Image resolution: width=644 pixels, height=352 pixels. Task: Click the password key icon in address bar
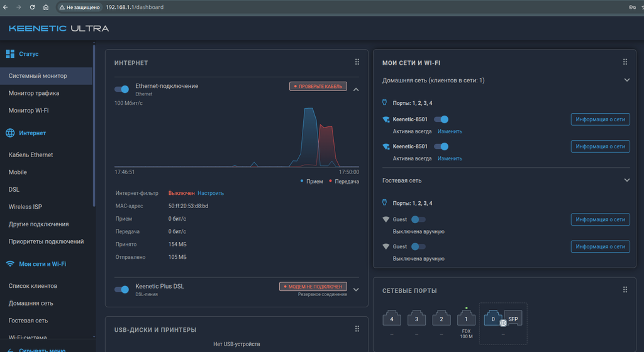tap(632, 7)
